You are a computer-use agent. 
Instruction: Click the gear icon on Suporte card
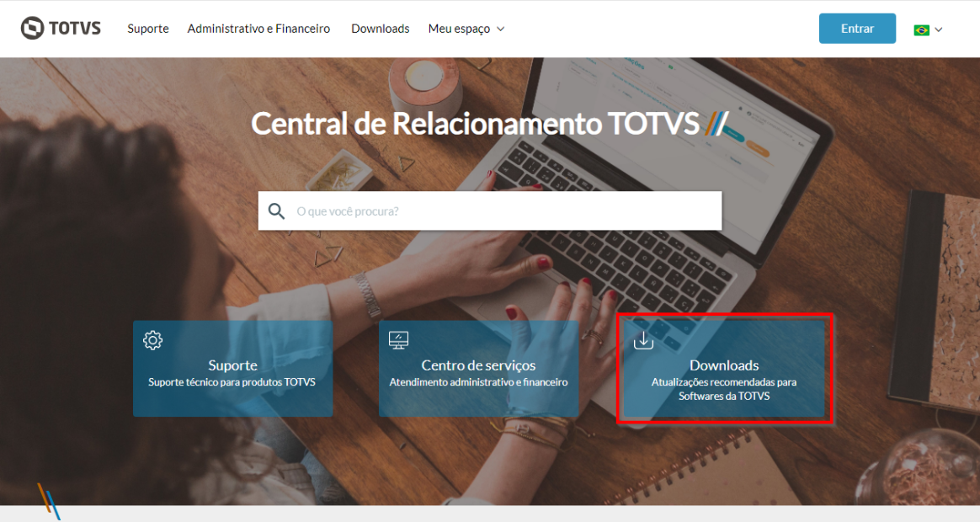click(152, 340)
